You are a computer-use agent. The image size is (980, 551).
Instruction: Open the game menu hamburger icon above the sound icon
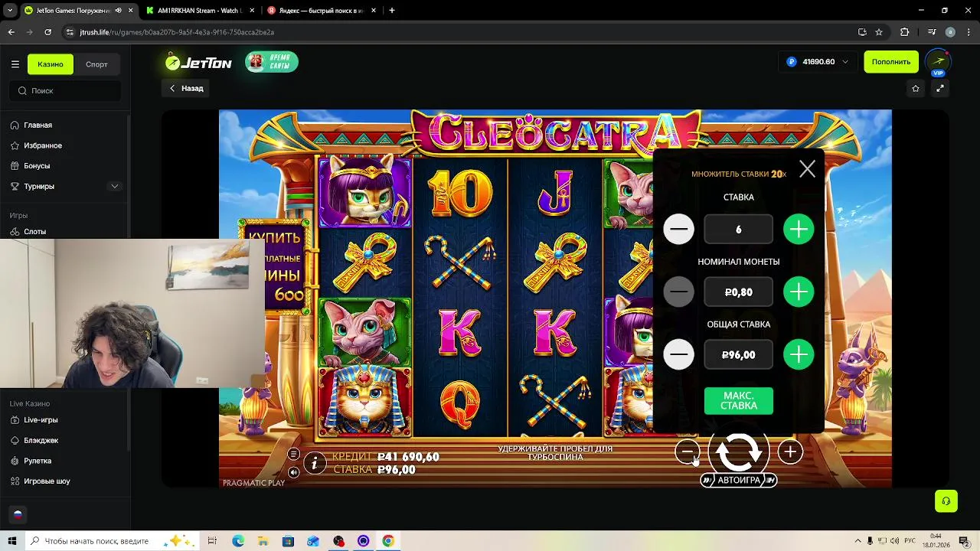pos(293,455)
